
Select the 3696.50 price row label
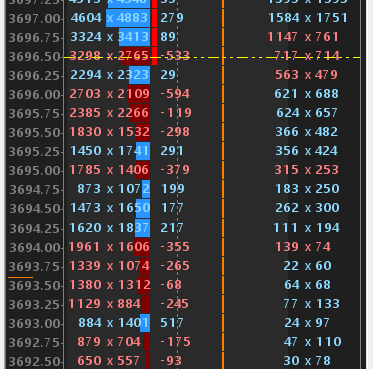[x=34, y=56]
